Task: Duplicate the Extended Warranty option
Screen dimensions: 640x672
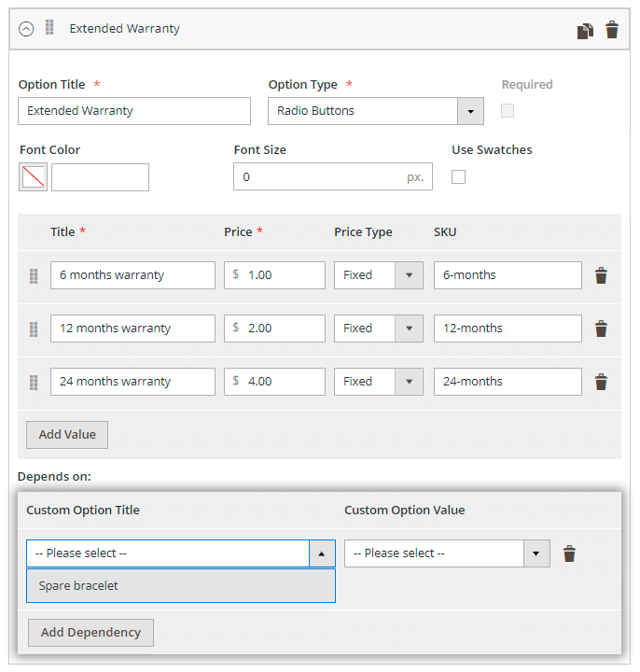Action: (x=585, y=30)
